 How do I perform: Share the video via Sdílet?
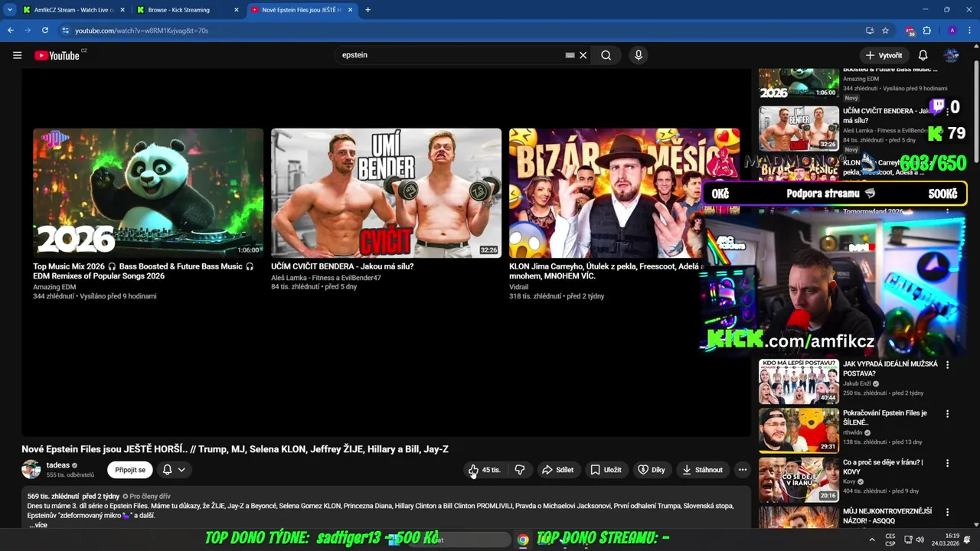click(558, 470)
